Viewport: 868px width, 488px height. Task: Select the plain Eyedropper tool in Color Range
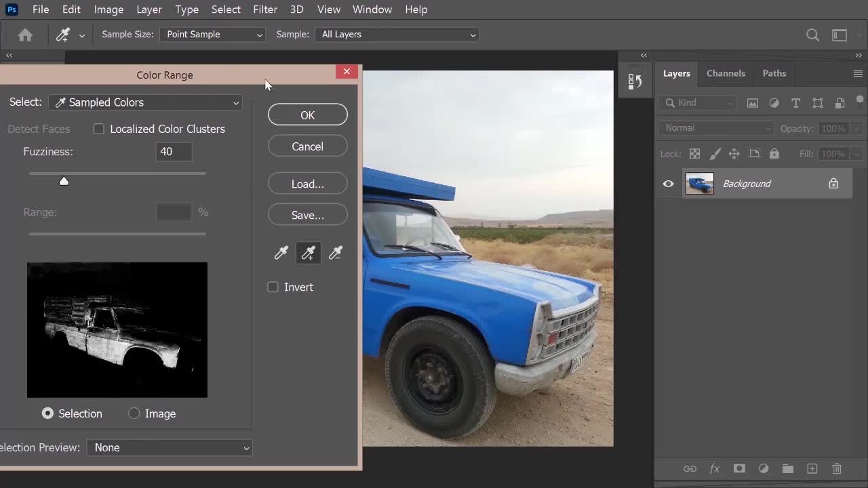pos(281,253)
